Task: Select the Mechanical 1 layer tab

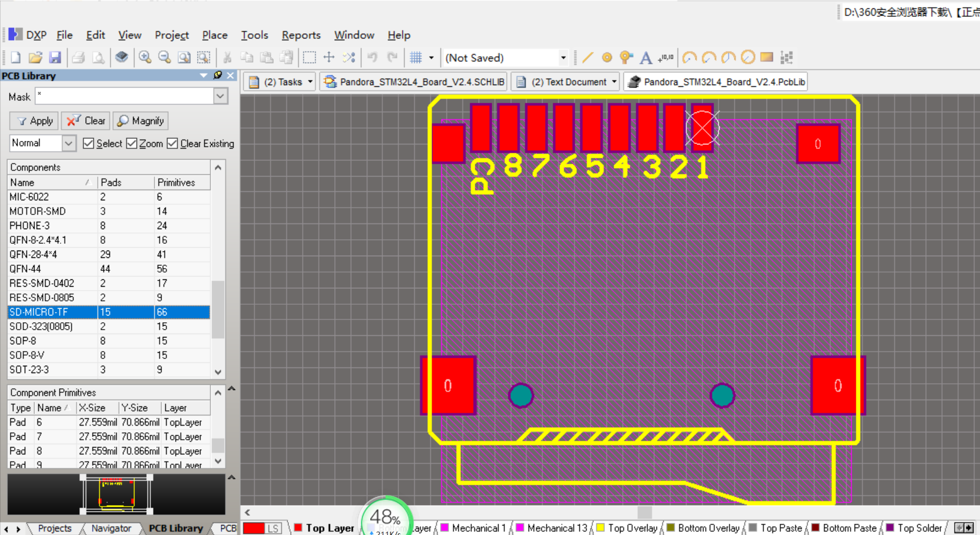Action: tap(473, 528)
